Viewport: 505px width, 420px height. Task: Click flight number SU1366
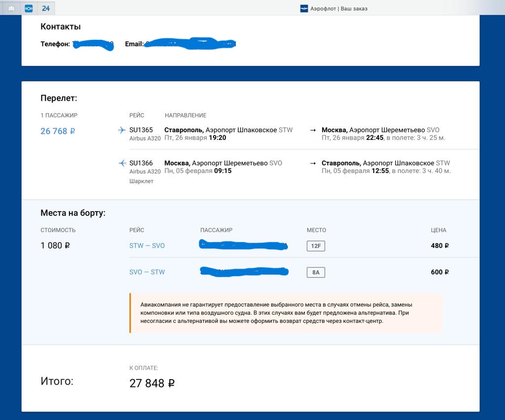tap(141, 163)
